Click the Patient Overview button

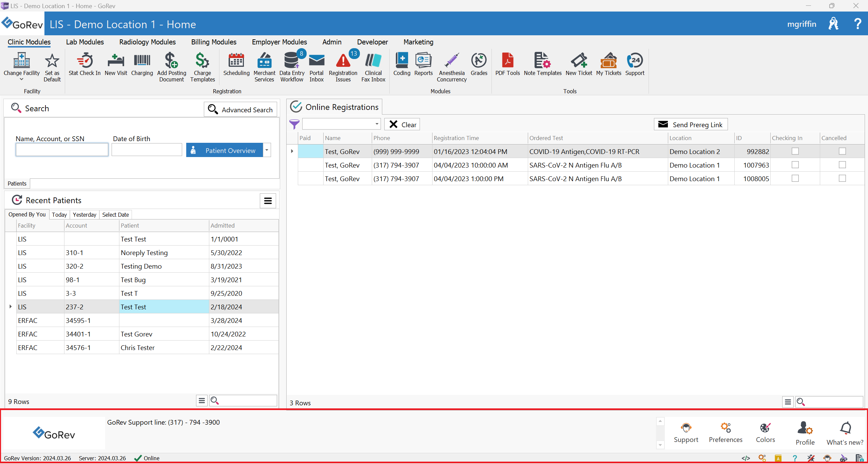click(225, 150)
